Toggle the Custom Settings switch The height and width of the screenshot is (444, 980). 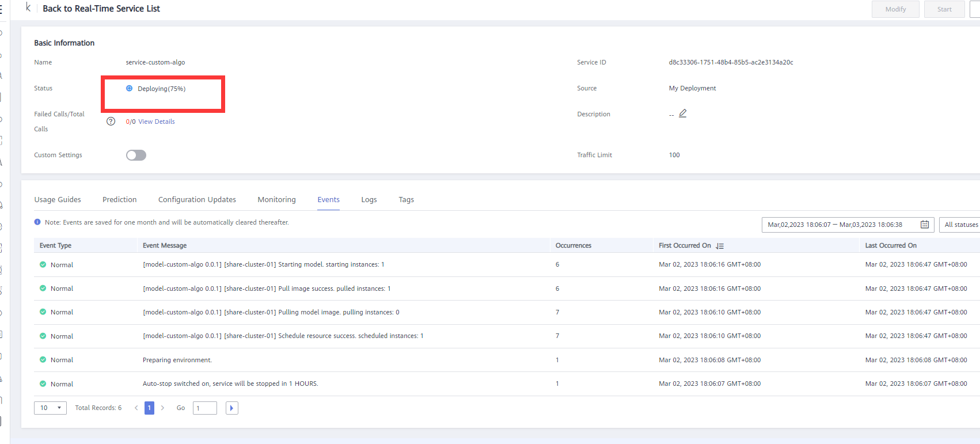[136, 155]
